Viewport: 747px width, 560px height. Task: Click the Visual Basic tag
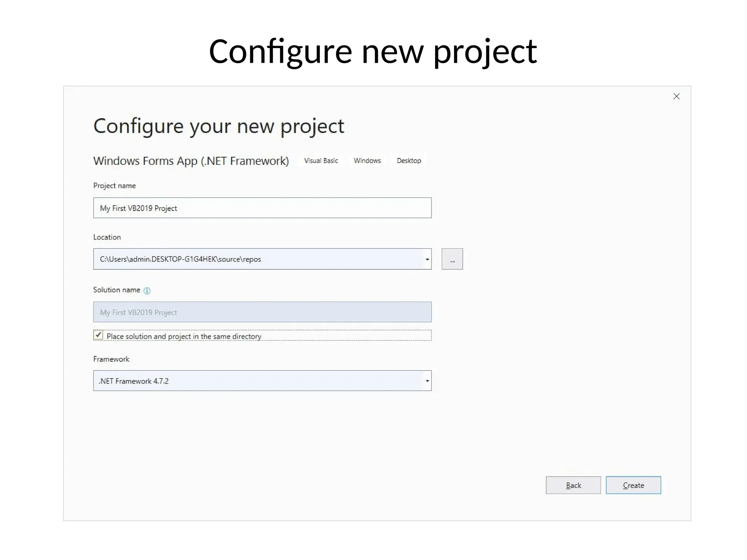pos(321,161)
